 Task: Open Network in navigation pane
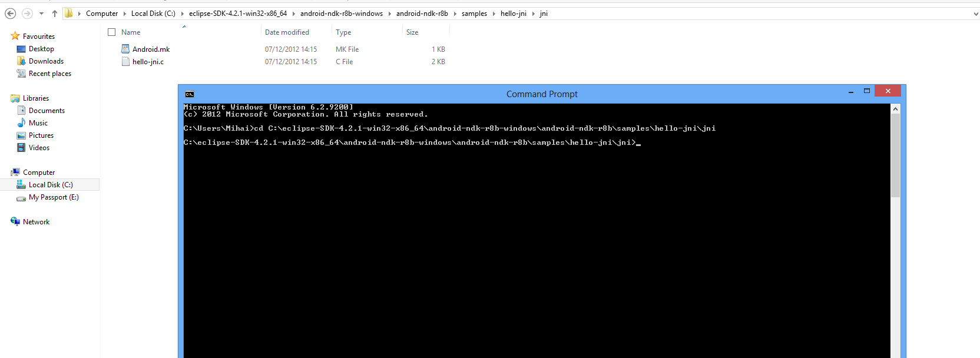click(36, 222)
